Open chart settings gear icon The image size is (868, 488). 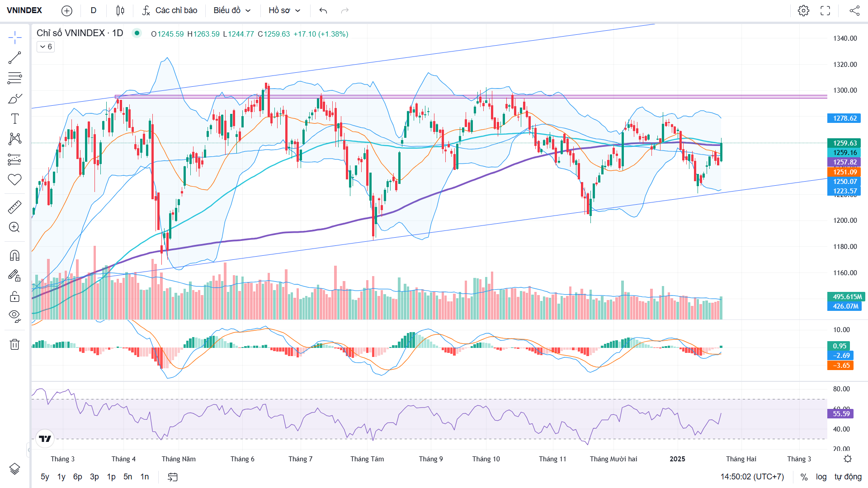(803, 10)
